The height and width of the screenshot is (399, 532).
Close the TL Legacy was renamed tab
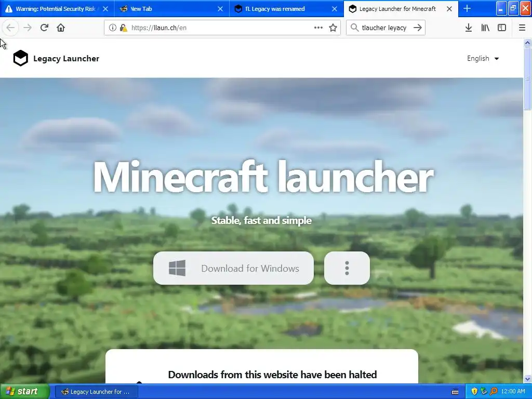coord(335,9)
